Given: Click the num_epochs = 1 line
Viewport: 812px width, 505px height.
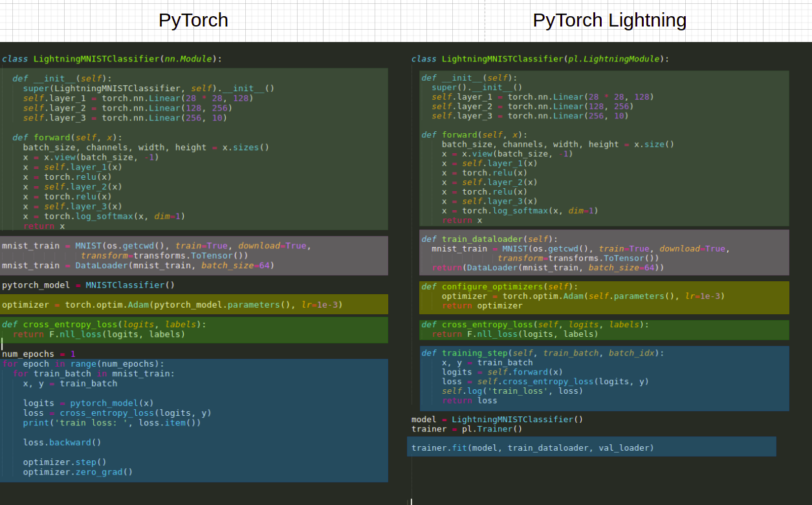Looking at the screenshot, I should point(39,354).
